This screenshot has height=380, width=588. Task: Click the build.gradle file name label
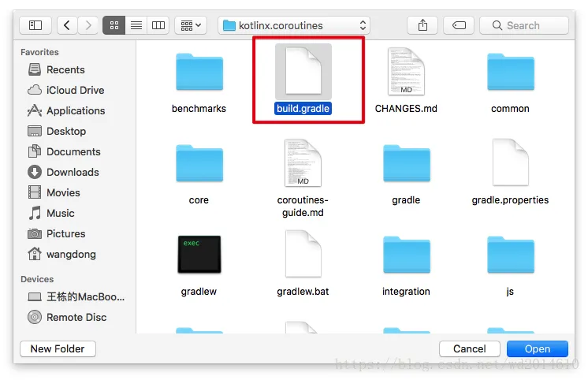click(x=303, y=109)
